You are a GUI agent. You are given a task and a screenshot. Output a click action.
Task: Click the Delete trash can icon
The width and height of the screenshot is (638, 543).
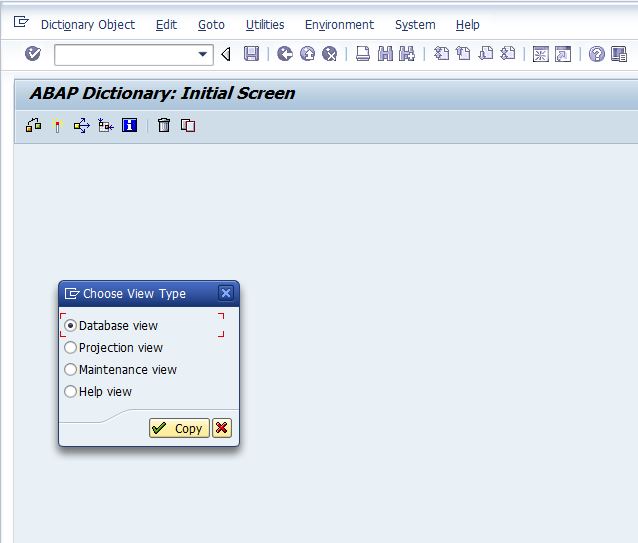tap(164, 125)
